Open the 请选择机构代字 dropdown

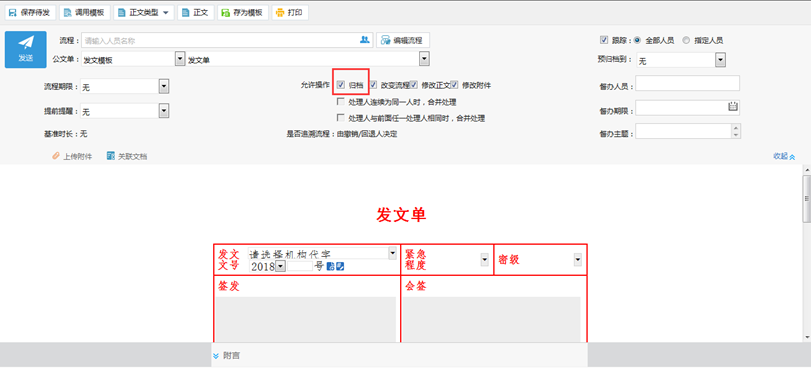[392, 253]
